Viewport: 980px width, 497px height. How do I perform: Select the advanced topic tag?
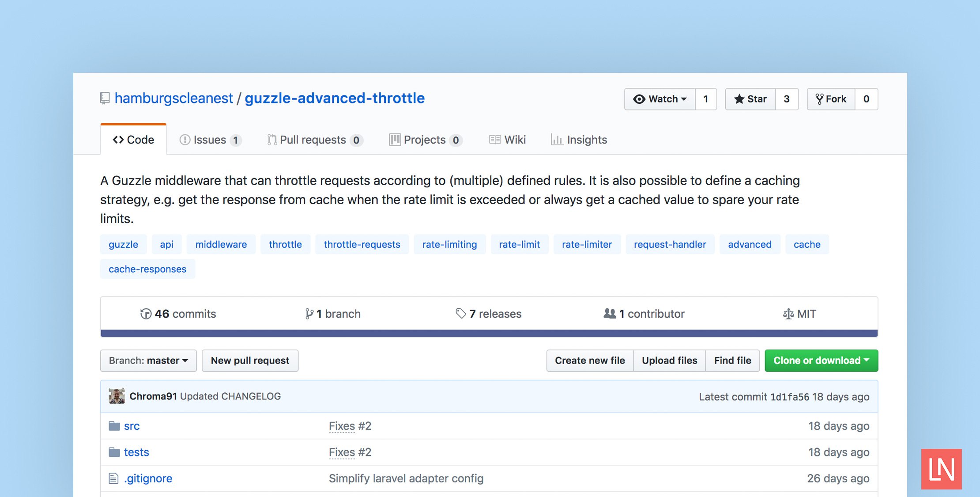click(x=750, y=244)
